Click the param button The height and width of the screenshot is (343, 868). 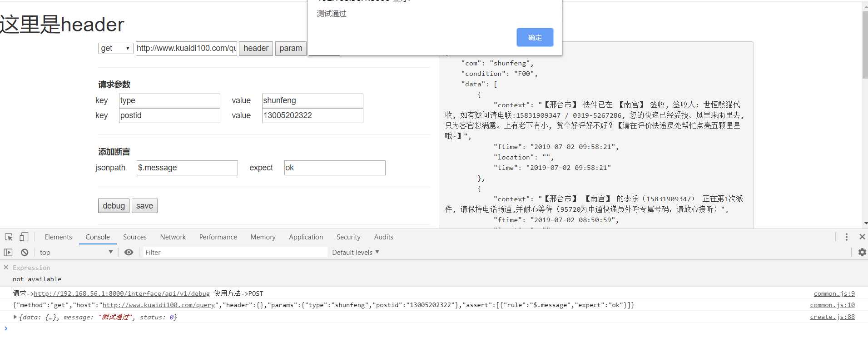[291, 48]
